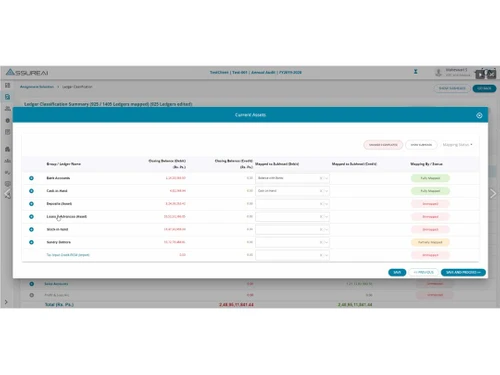Click the list/report icon in the sidebar

pyautogui.click(x=7, y=132)
